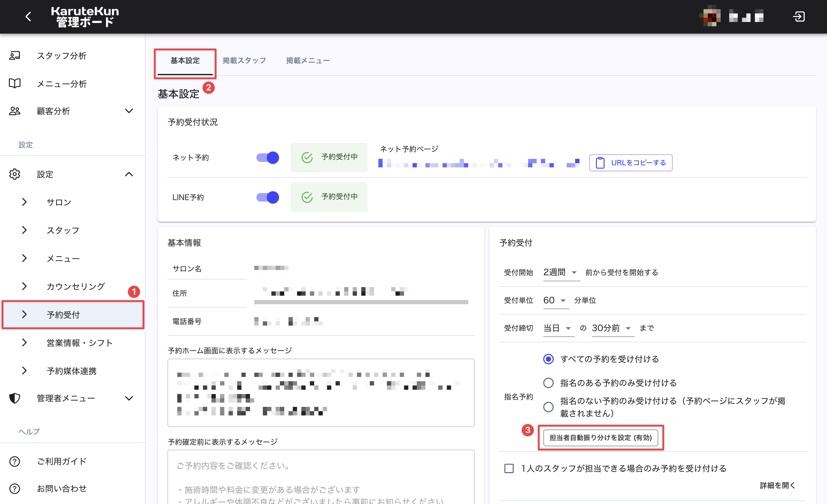Image resolution: width=827 pixels, height=504 pixels.
Task: Click clipboard icon in URLをコピーする button
Action: pos(600,163)
